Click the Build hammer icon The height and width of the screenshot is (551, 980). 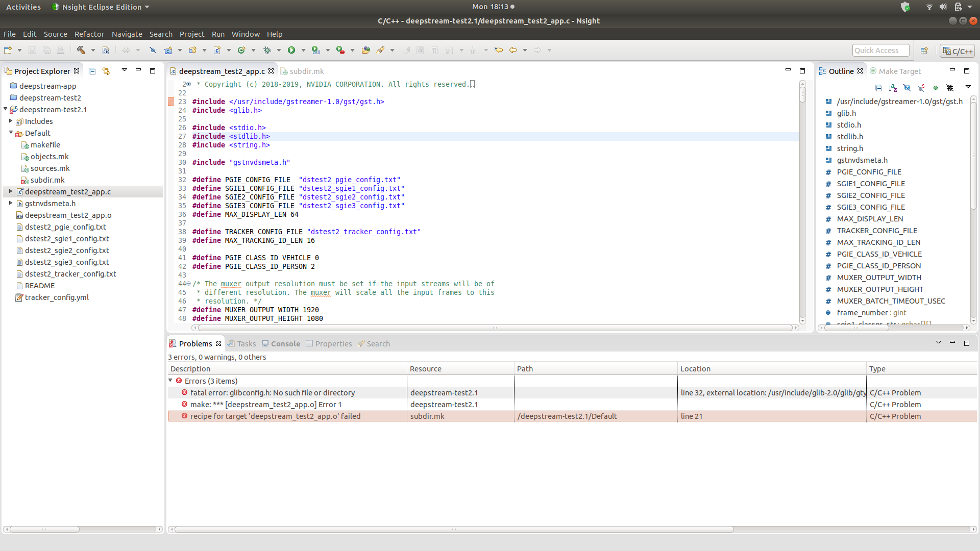[81, 50]
